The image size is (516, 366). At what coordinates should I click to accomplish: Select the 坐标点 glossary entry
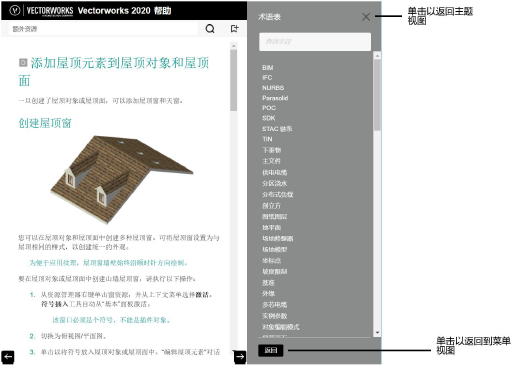tap(271, 260)
